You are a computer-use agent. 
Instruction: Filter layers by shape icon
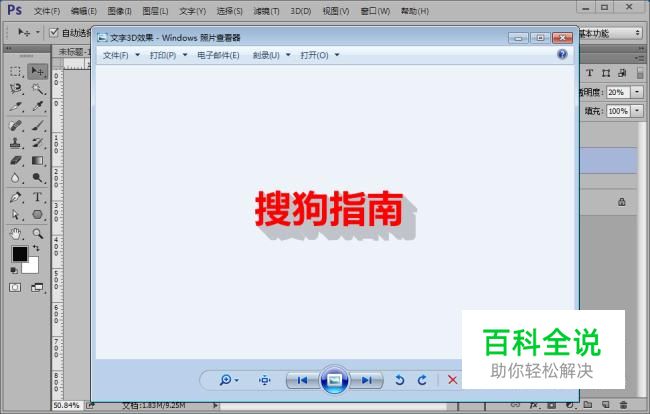[606, 73]
